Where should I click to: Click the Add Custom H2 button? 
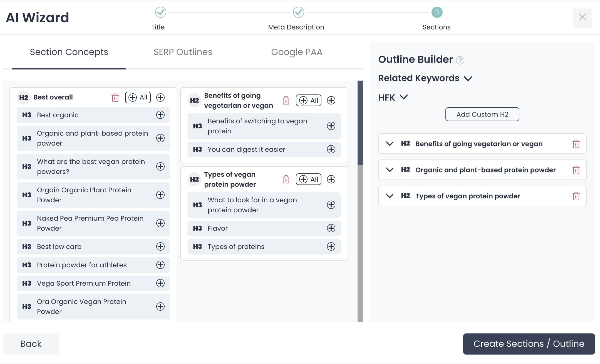coord(482,114)
